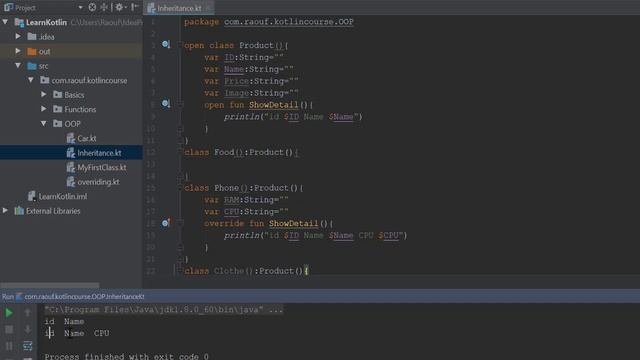Select the OOP package
The image size is (640, 360).
coord(72,124)
